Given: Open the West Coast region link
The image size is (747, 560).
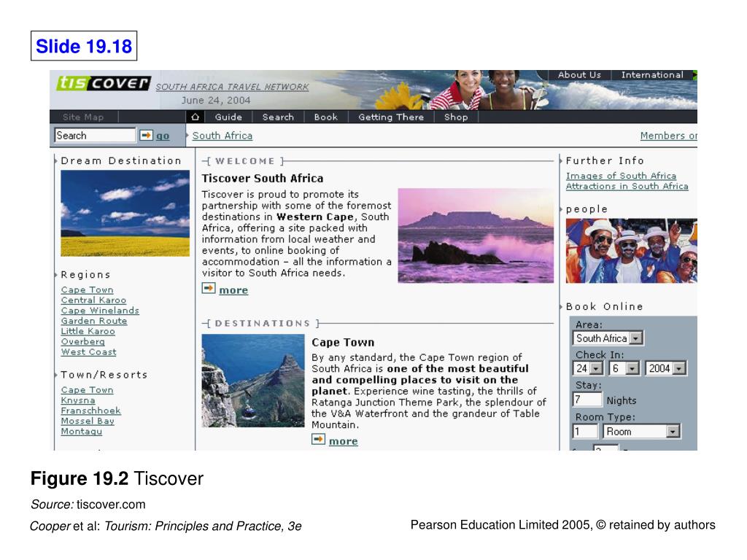Looking at the screenshot, I should click(88, 352).
